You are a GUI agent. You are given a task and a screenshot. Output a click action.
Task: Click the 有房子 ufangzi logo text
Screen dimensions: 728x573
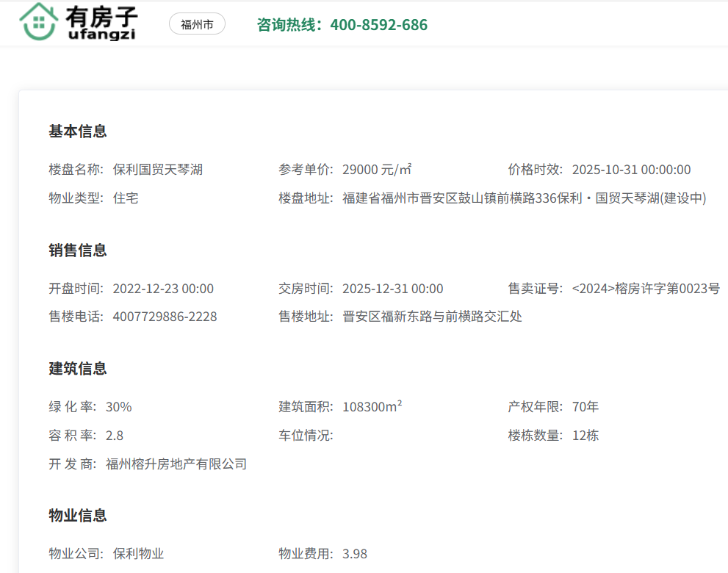101,24
